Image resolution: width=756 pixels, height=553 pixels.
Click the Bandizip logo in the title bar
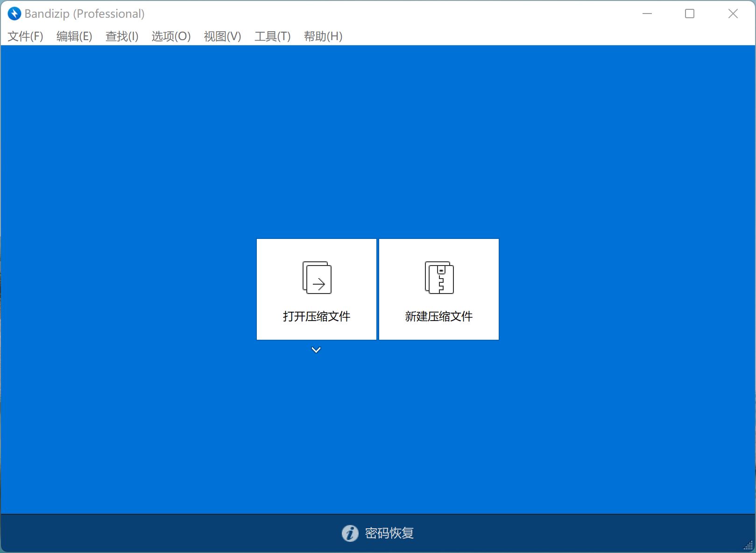pyautogui.click(x=14, y=13)
